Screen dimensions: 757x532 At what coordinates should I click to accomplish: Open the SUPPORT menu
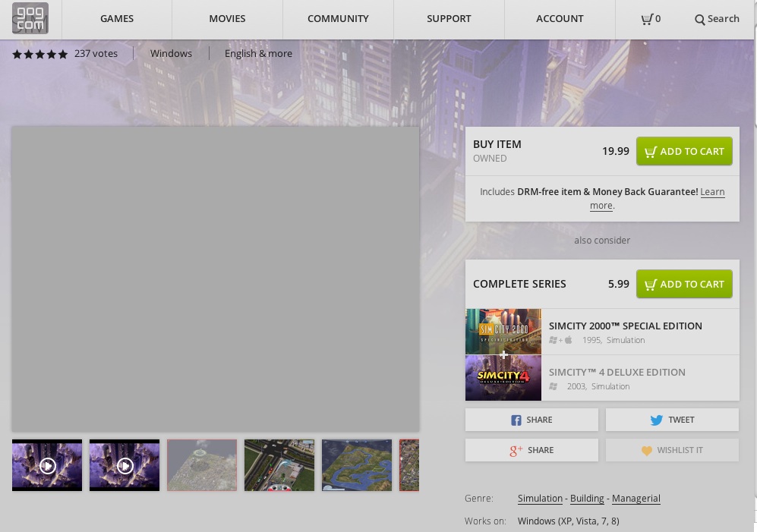pos(449,19)
